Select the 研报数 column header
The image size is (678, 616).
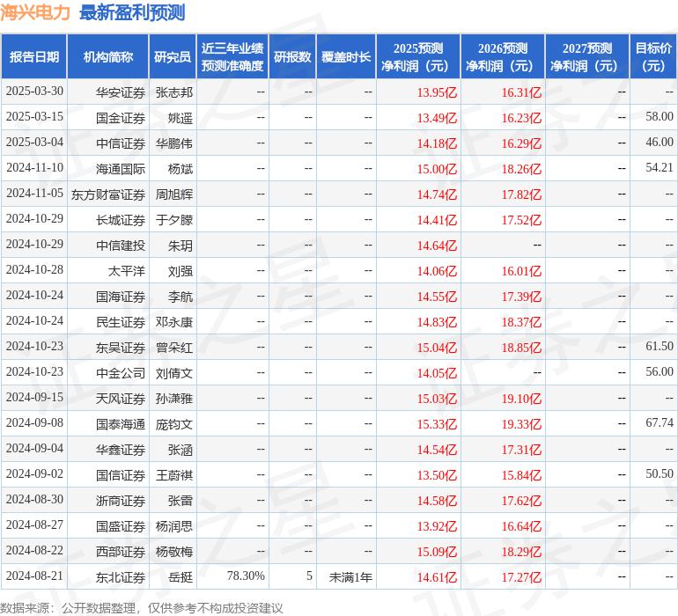[292, 56]
